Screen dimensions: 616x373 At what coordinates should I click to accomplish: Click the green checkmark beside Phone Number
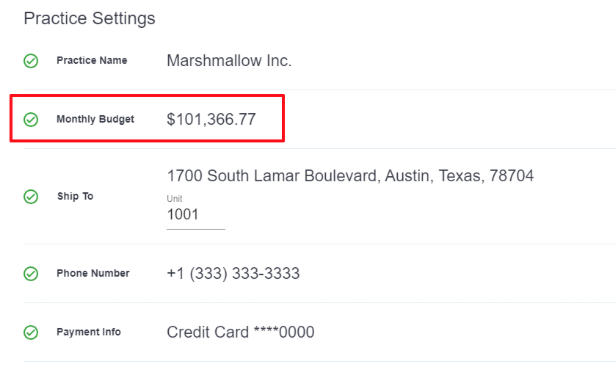pyautogui.click(x=31, y=274)
